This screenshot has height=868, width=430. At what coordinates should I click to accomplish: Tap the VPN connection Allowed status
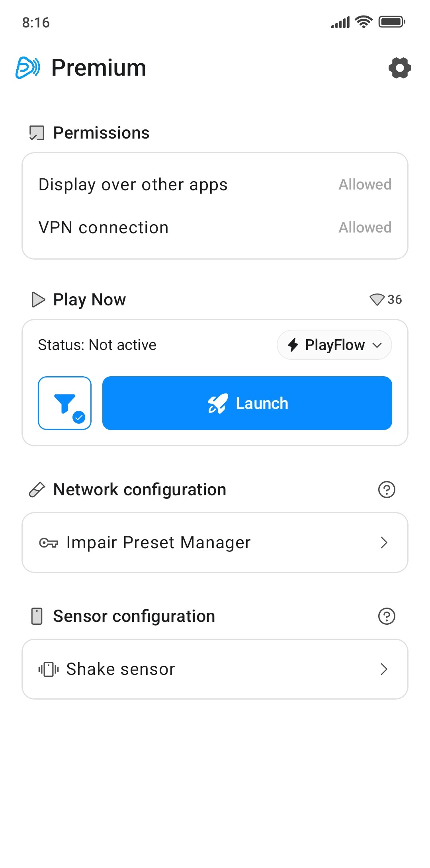365,228
